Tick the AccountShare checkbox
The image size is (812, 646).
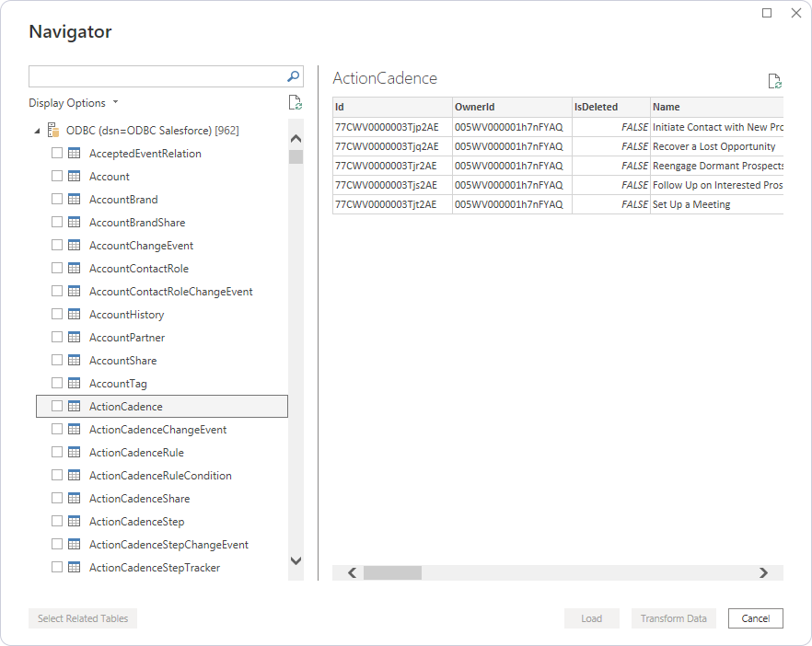point(57,361)
